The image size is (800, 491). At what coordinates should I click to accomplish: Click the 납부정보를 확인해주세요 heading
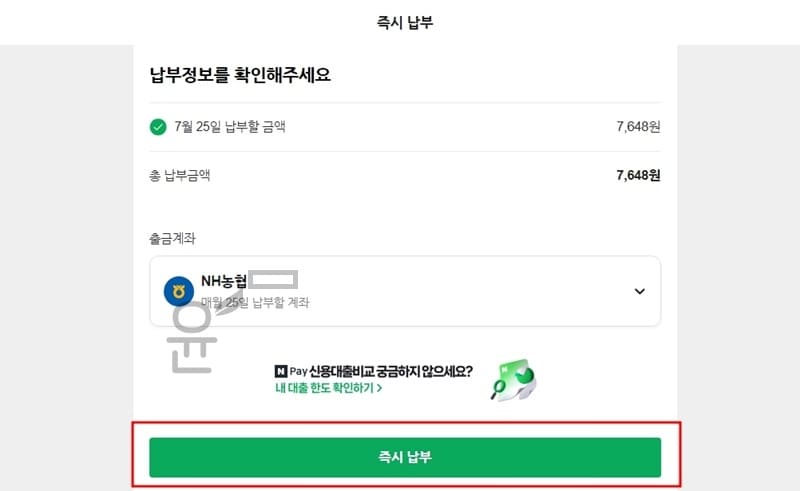click(240, 75)
